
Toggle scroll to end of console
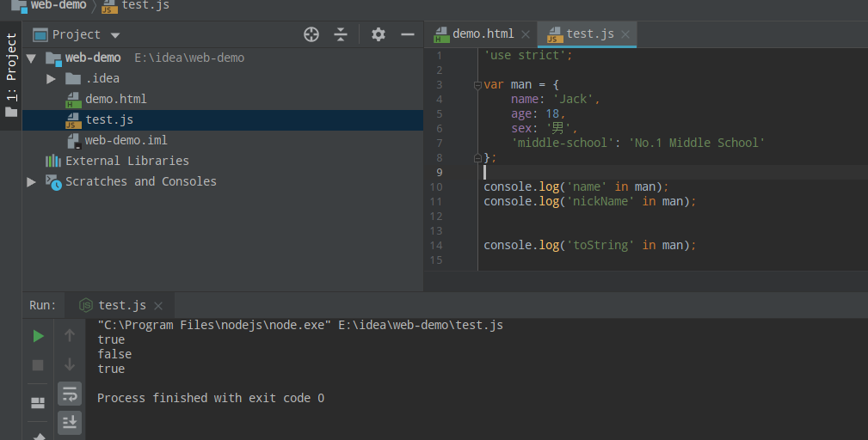[70, 423]
